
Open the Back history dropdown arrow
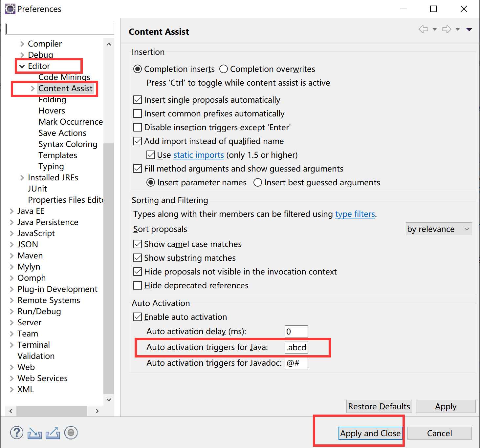pyautogui.click(x=435, y=29)
